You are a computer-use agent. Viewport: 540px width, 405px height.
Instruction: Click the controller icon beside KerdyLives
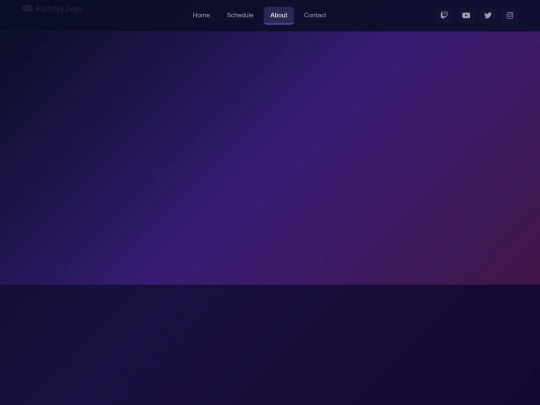click(x=27, y=8)
